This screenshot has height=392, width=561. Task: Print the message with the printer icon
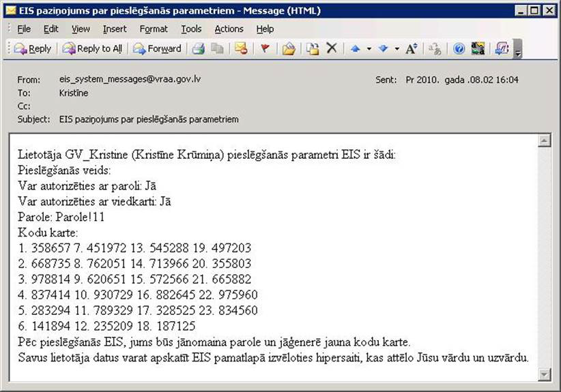[x=199, y=48]
